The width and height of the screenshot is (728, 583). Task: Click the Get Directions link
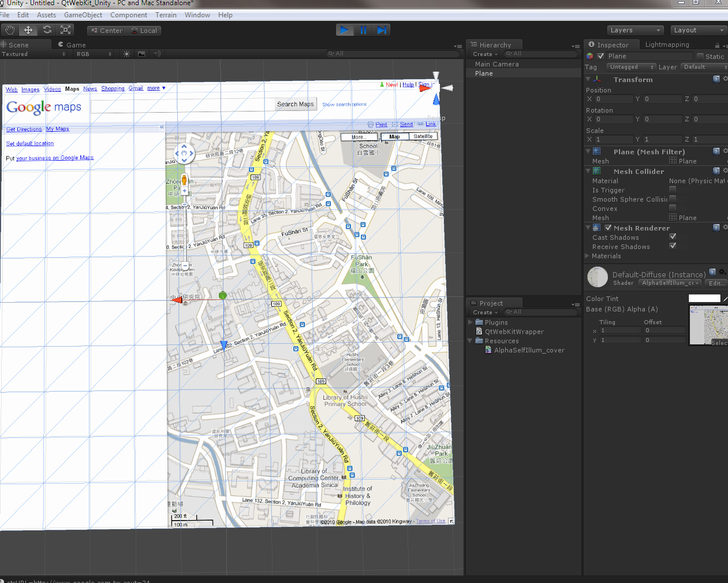coord(24,129)
